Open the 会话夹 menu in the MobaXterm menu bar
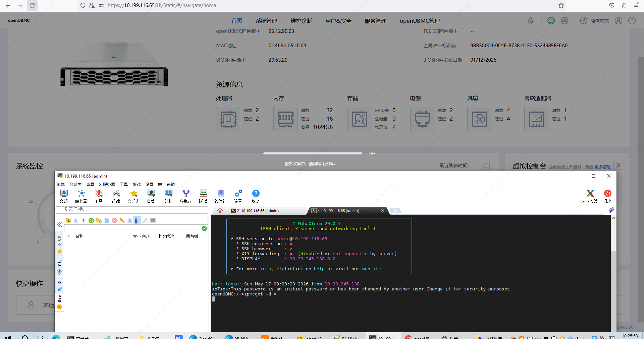Image resolution: width=644 pixels, height=339 pixels. [x=75, y=185]
